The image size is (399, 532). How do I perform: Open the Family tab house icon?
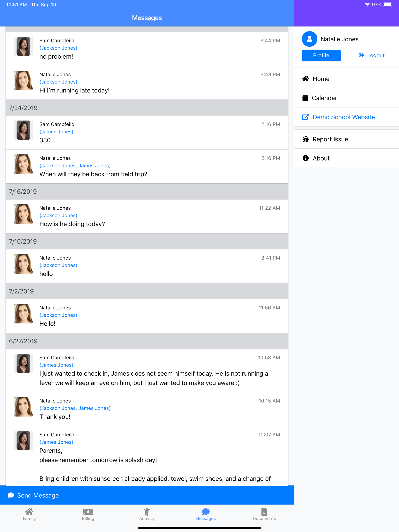[x=29, y=511]
